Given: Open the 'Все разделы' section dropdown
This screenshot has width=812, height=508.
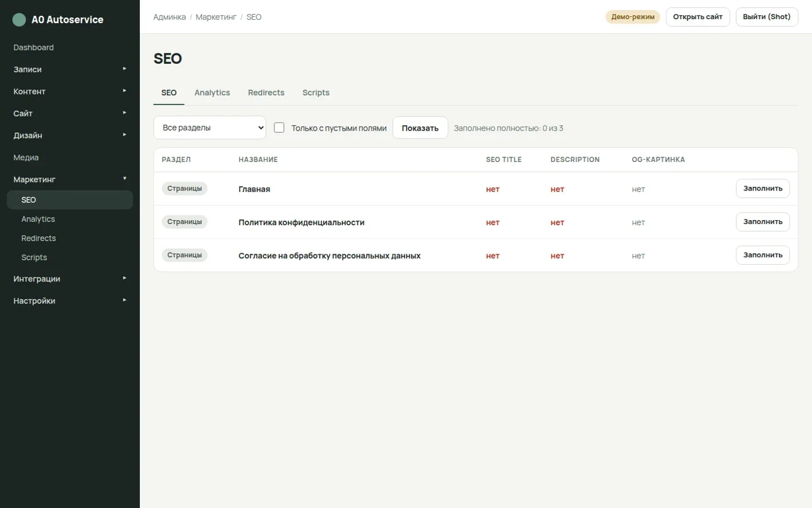Looking at the screenshot, I should point(209,128).
